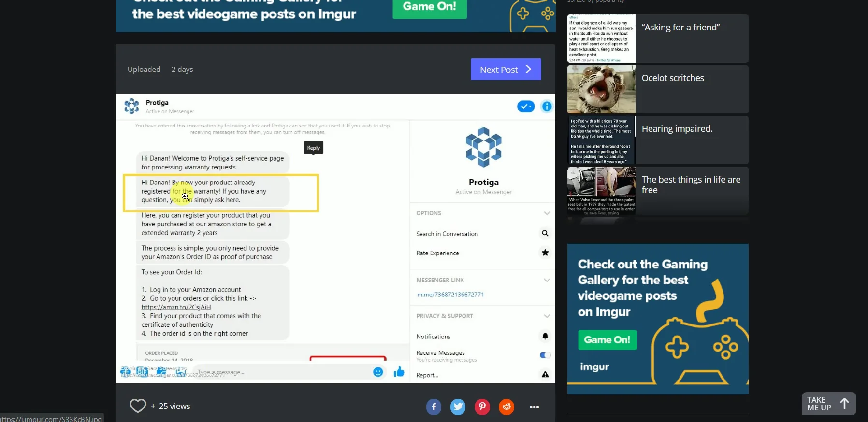
Task: Click the blue checkmark button in Messenger header
Action: click(526, 106)
